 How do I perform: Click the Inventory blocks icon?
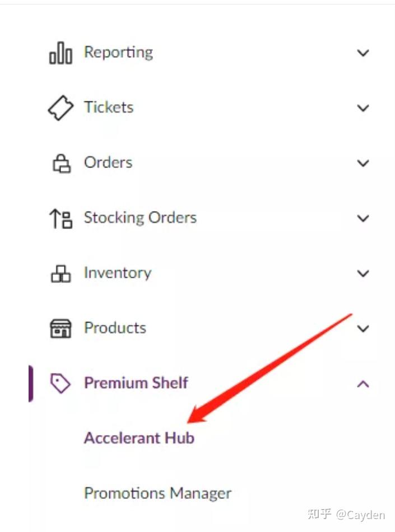[x=60, y=273]
